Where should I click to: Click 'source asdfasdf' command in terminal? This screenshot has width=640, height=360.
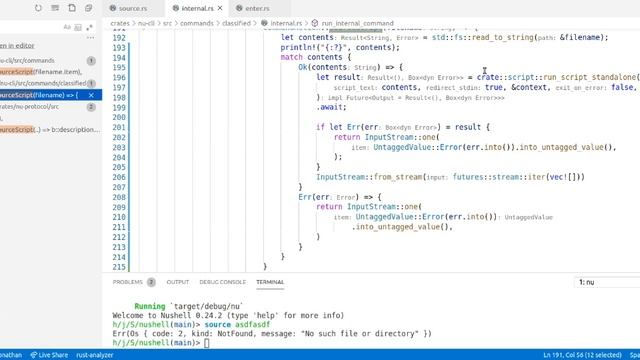pyautogui.click(x=237, y=325)
